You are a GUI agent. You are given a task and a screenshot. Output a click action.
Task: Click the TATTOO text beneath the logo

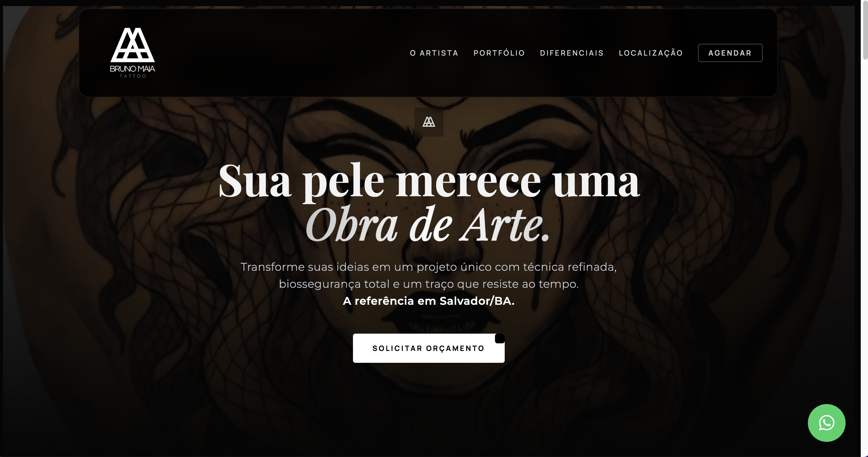pos(133,76)
